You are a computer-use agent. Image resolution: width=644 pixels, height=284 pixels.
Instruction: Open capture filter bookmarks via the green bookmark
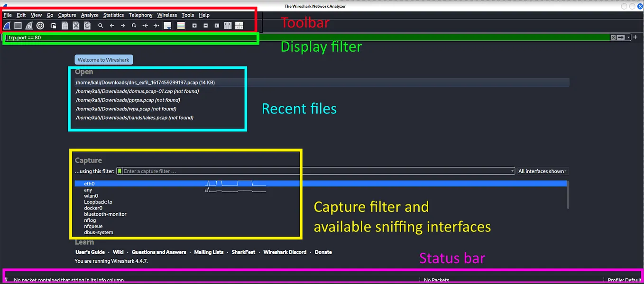click(x=119, y=171)
